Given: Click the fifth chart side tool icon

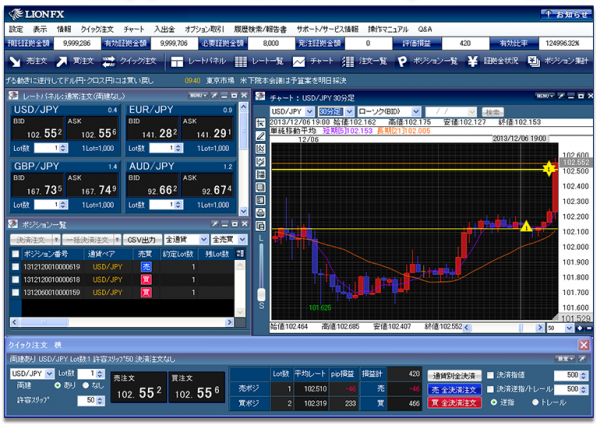Looking at the screenshot, I should coord(261,174).
